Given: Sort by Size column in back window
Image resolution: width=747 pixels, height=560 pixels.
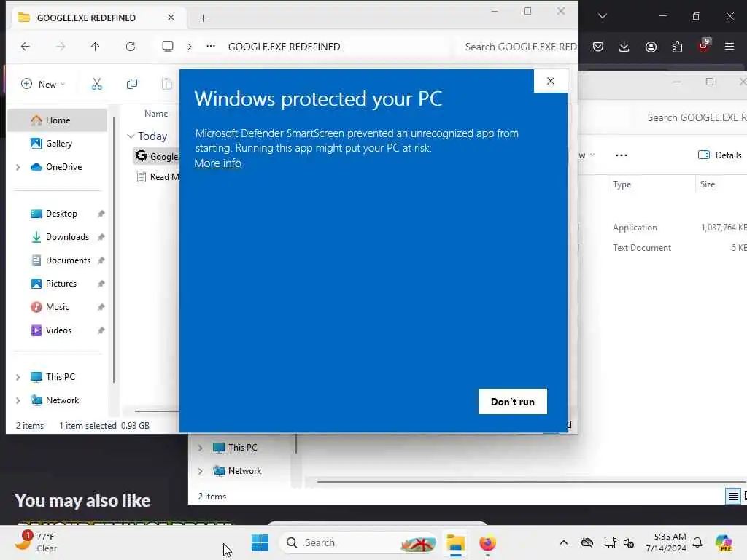Looking at the screenshot, I should coord(708,184).
